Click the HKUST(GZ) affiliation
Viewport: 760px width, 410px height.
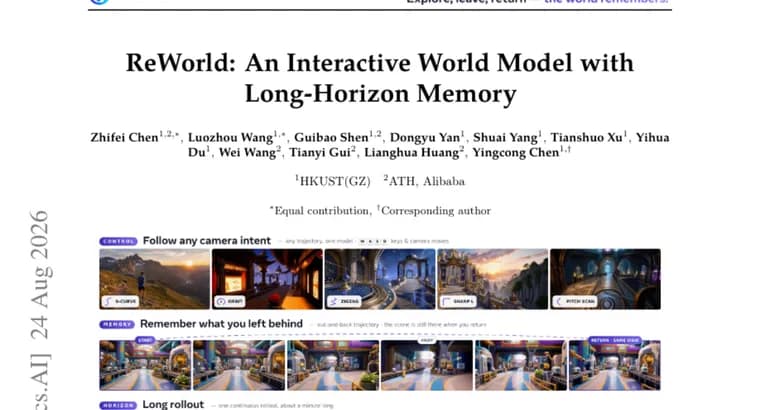335,182
